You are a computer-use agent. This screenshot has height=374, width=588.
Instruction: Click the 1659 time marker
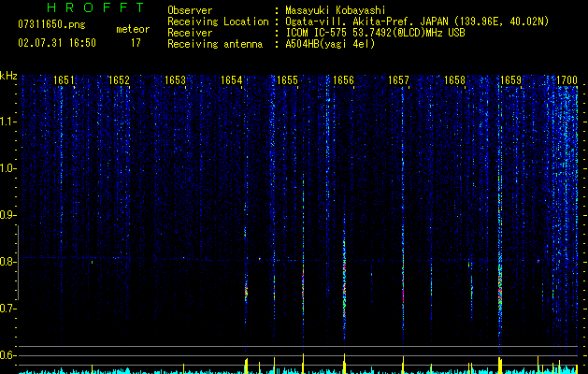point(510,80)
